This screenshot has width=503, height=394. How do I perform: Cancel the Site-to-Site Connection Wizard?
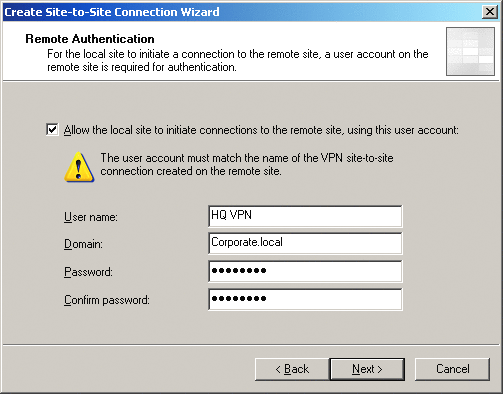pos(453,369)
